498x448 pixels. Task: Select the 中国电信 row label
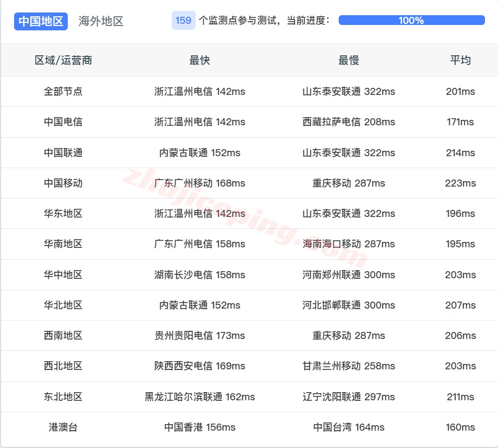(x=62, y=122)
